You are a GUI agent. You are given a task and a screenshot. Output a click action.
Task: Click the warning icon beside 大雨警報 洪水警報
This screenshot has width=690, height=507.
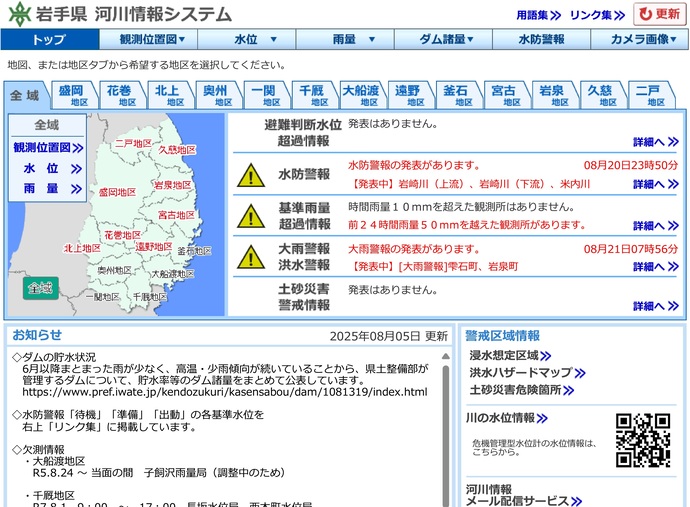click(x=249, y=256)
